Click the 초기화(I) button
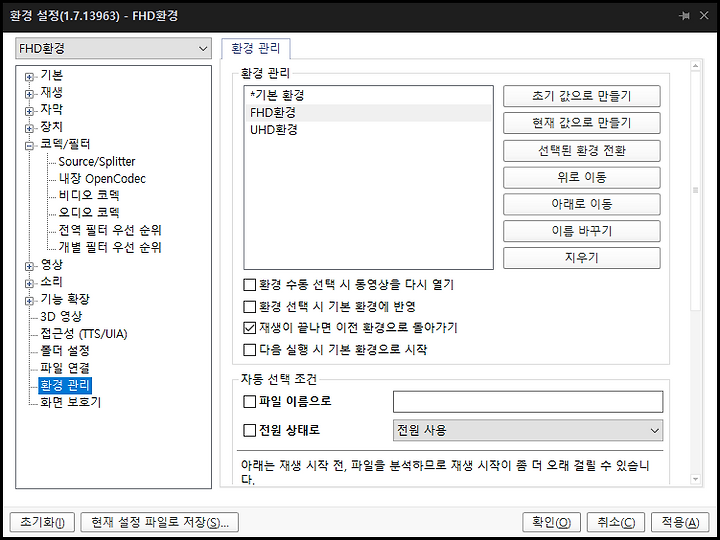The height and width of the screenshot is (540, 720). point(43,523)
